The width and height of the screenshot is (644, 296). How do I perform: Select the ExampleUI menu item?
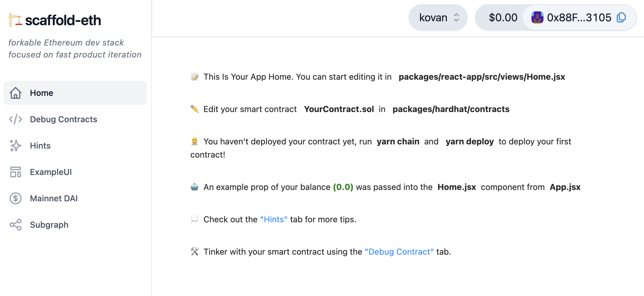pos(51,172)
